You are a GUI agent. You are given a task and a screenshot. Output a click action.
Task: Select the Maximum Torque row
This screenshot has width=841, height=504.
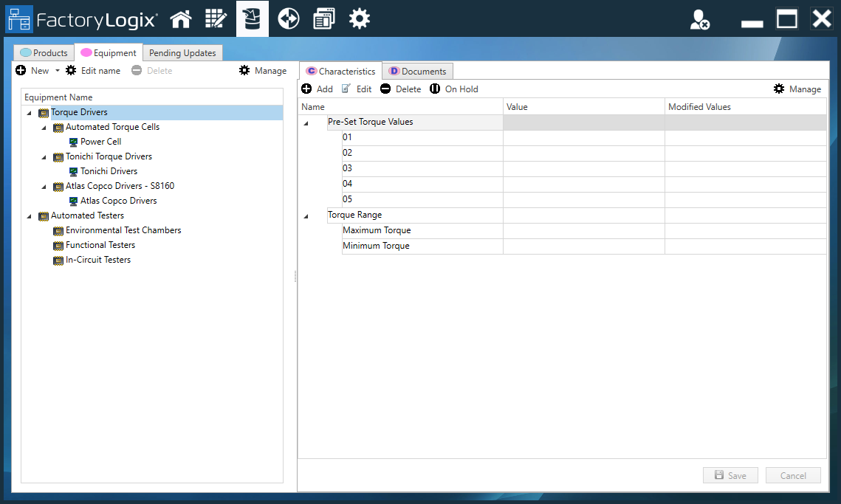coord(584,230)
